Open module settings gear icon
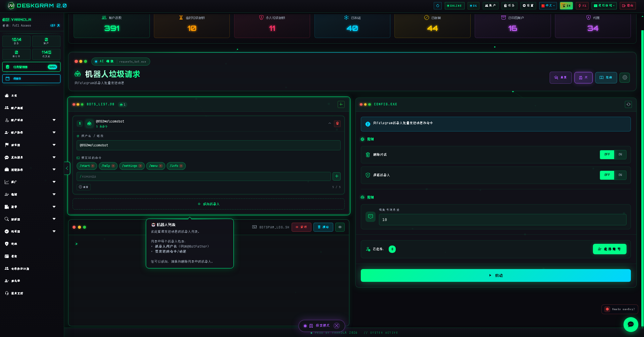This screenshot has height=337, width=644. pyautogui.click(x=625, y=77)
